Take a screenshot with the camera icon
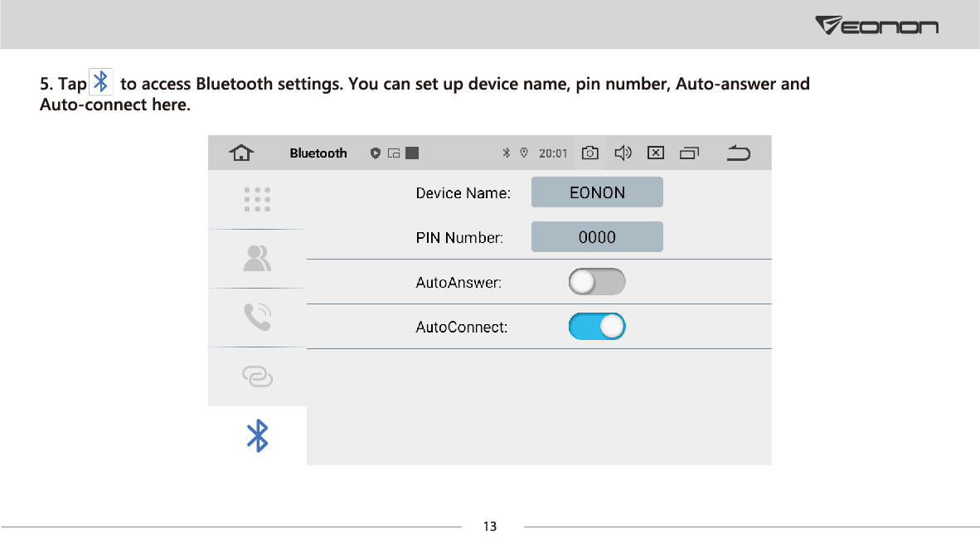The image size is (980, 539). [590, 153]
